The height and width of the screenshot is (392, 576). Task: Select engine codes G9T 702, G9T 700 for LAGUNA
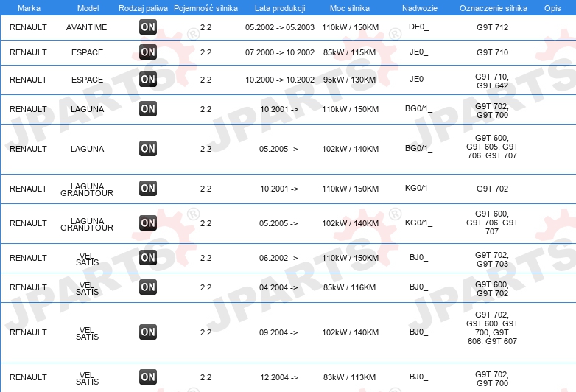[492, 111]
